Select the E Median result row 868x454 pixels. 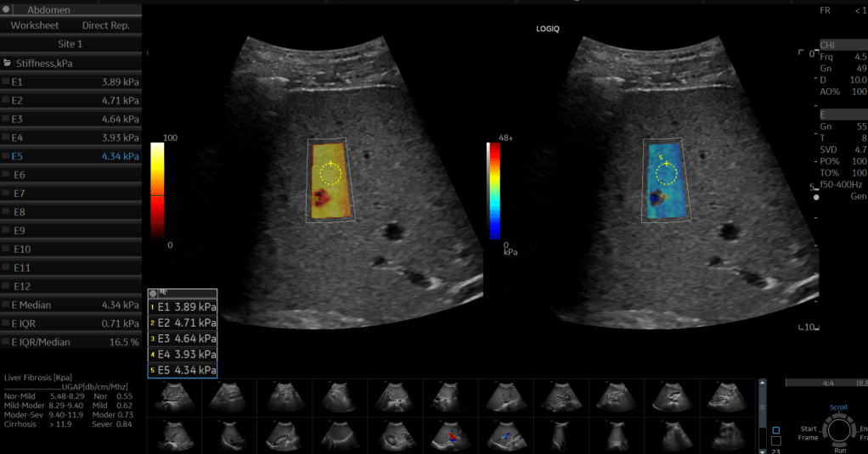click(x=70, y=305)
